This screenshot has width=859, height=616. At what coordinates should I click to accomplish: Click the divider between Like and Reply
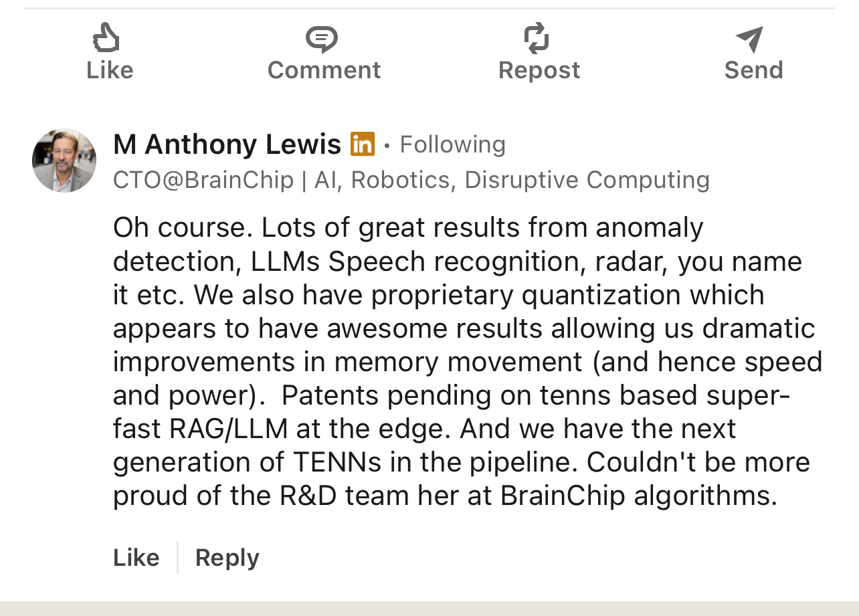click(x=177, y=557)
